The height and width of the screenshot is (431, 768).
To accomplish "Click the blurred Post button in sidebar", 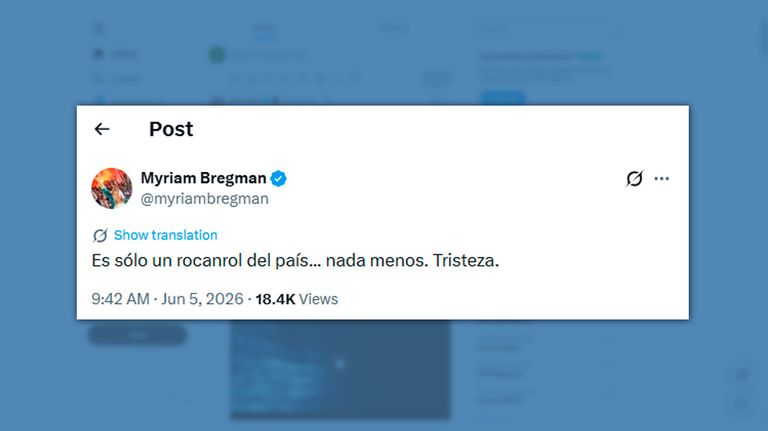I will [137, 335].
